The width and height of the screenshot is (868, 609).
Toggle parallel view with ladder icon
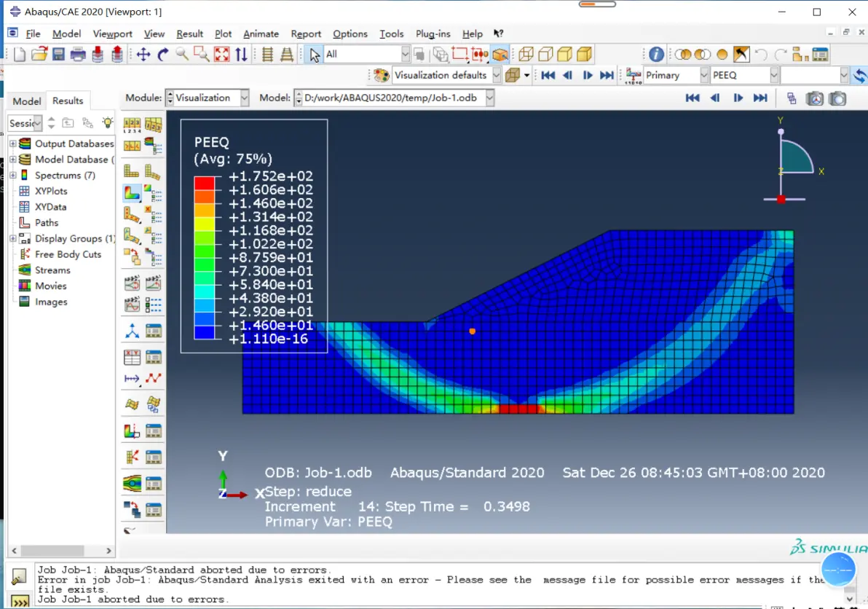267,54
